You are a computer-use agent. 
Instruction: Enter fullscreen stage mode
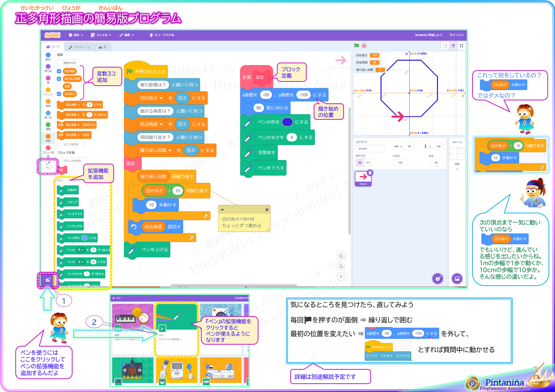pos(461,46)
